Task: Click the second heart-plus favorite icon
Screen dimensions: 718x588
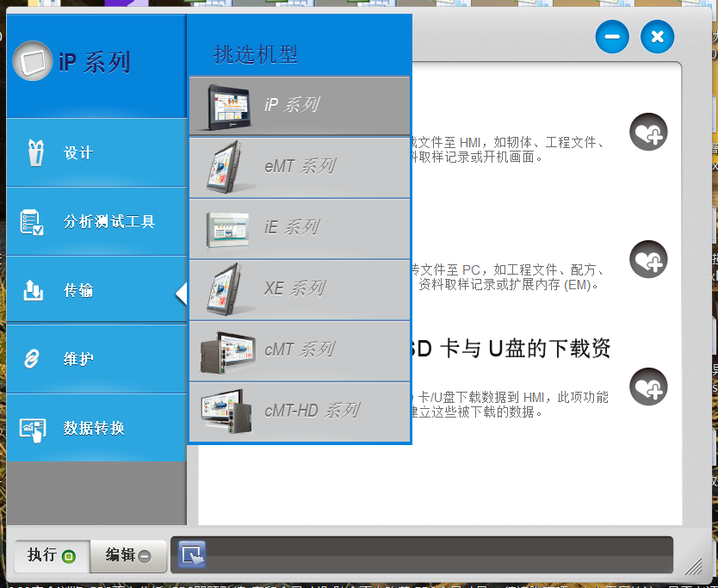Action: pos(647,259)
